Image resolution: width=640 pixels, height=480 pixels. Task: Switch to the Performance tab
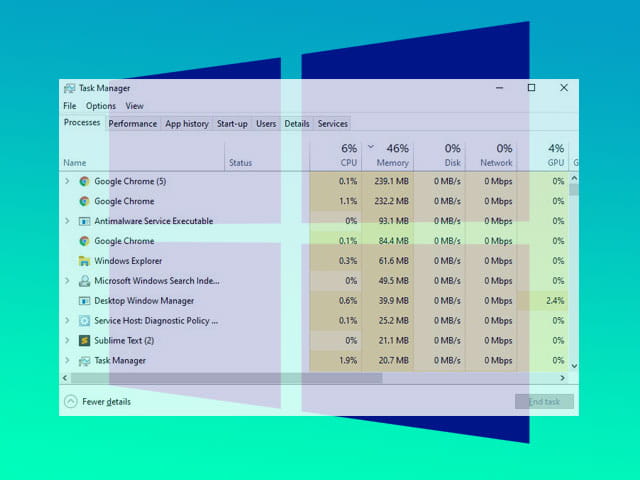coord(133,124)
